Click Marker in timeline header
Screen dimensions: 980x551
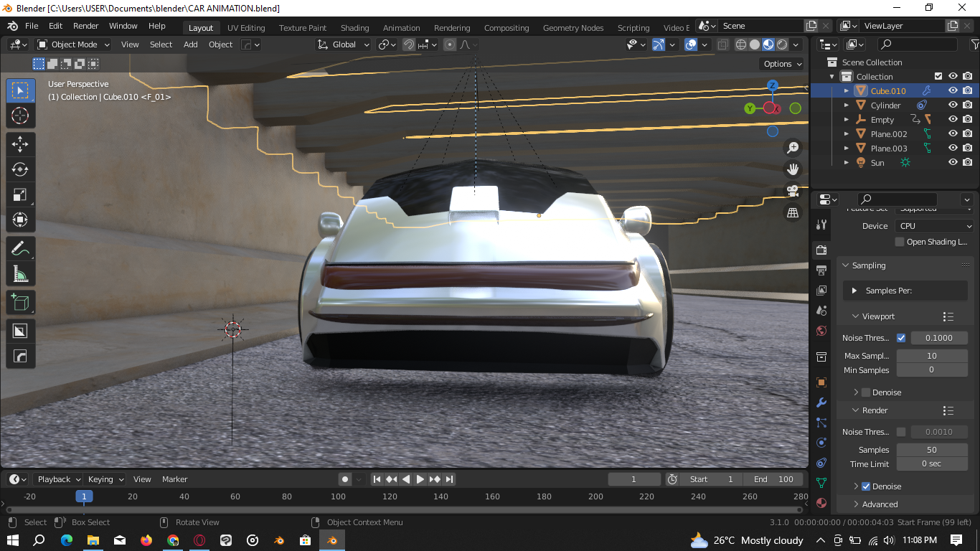click(x=174, y=479)
